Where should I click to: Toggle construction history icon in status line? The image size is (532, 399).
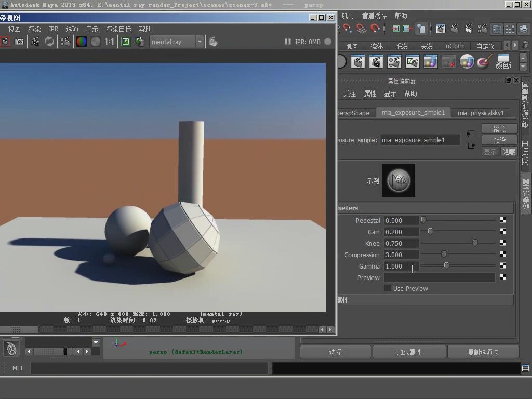coord(421,29)
